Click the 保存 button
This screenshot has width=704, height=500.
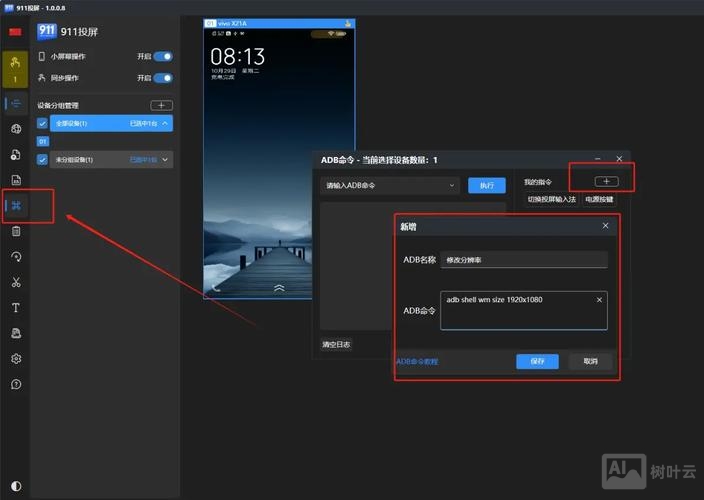pos(537,361)
